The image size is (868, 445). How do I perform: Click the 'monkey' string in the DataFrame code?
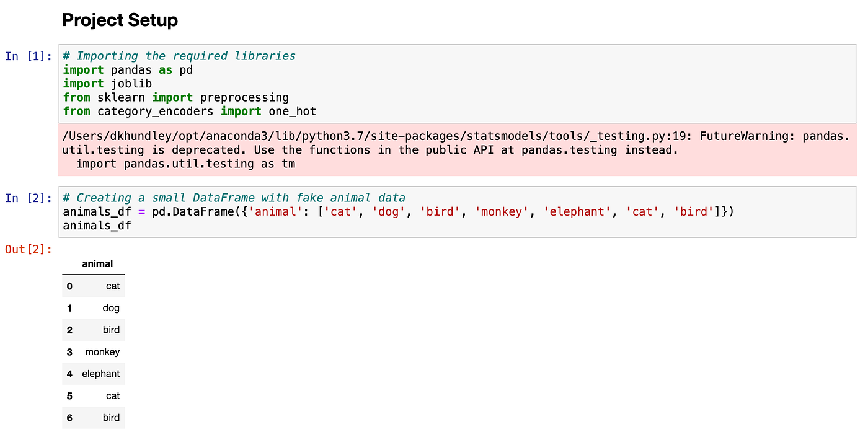(x=503, y=211)
